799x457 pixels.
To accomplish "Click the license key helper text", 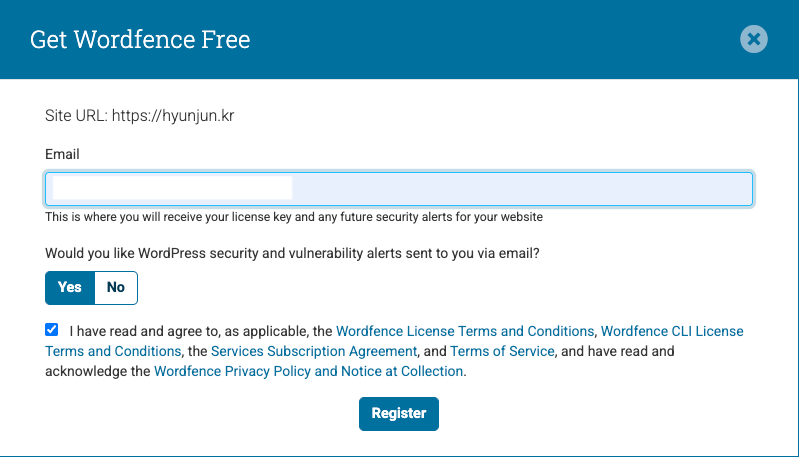I will [294, 216].
